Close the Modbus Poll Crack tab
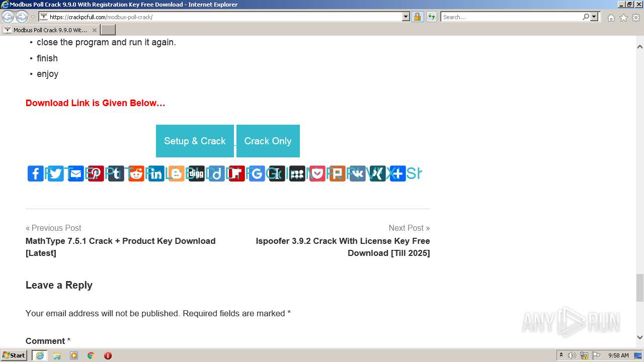This screenshot has width=644, height=362. pos(94,30)
